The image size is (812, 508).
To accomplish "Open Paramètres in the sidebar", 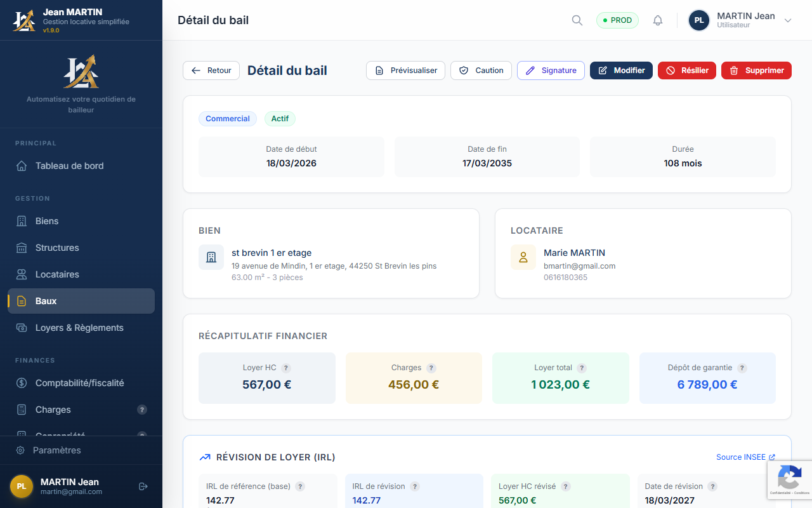I will pos(56,450).
